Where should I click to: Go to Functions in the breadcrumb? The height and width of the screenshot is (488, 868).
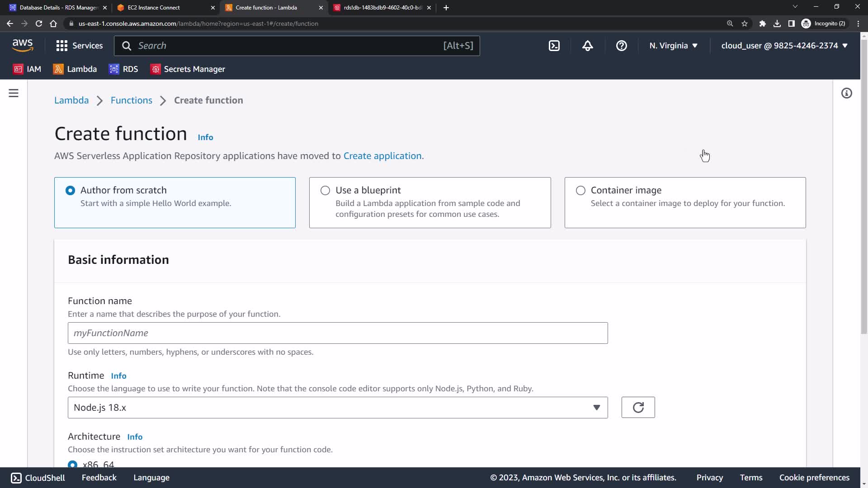tap(131, 100)
